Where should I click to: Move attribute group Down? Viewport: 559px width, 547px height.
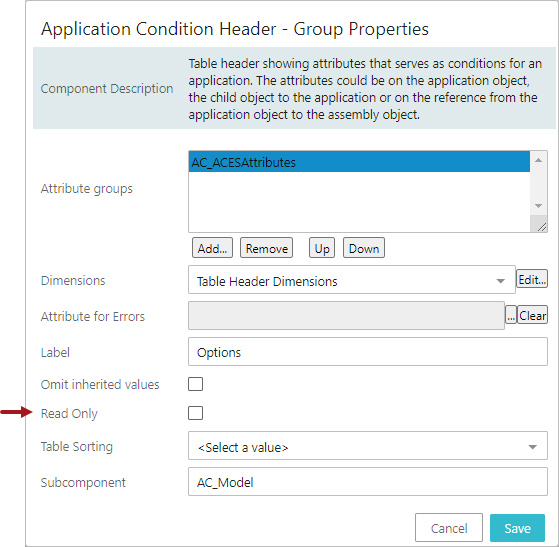(364, 248)
